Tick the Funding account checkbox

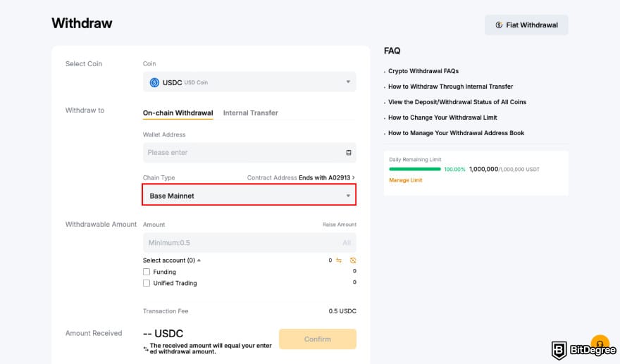point(147,272)
